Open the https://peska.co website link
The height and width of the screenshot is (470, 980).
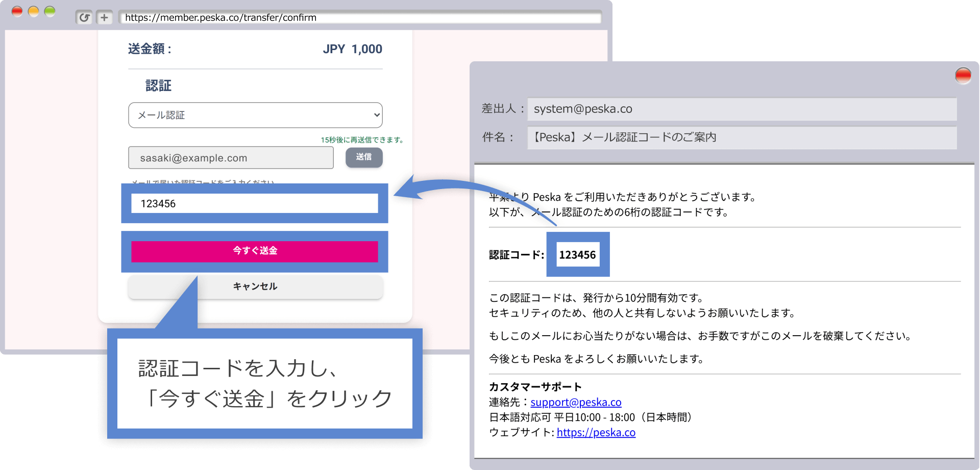click(x=596, y=432)
